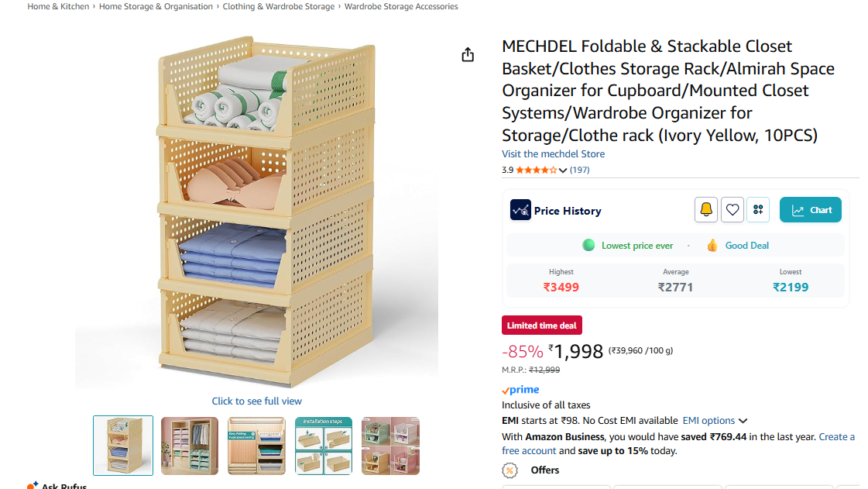Click the Limited time deal badge
The width and height of the screenshot is (868, 489).
(542, 325)
